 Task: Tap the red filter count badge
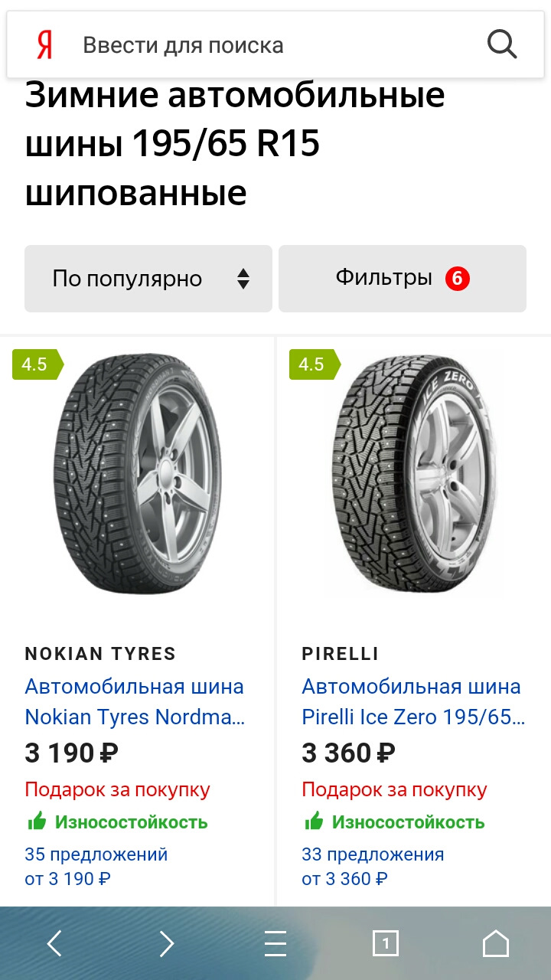(x=458, y=278)
